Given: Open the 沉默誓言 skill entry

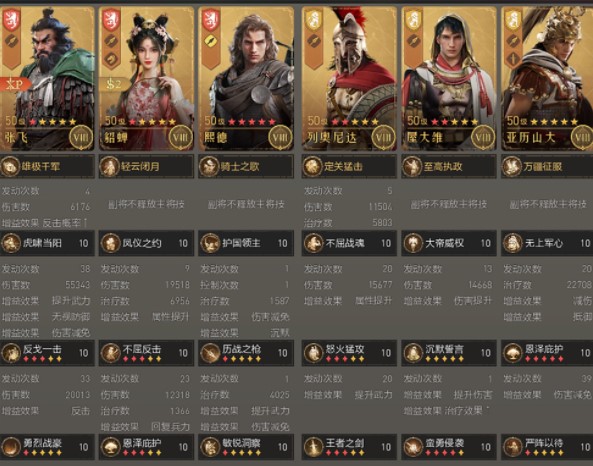Looking at the screenshot, I should coord(449,353).
